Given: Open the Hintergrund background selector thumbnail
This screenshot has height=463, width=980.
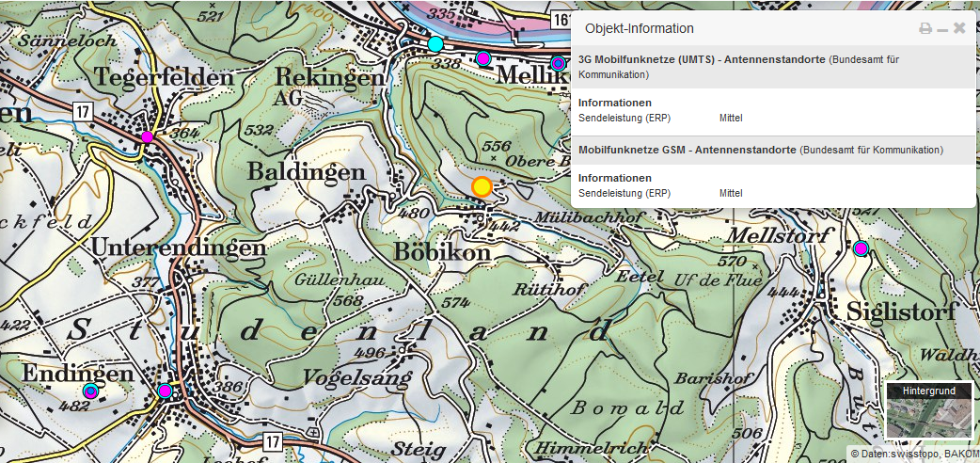Looking at the screenshot, I should click(x=929, y=410).
